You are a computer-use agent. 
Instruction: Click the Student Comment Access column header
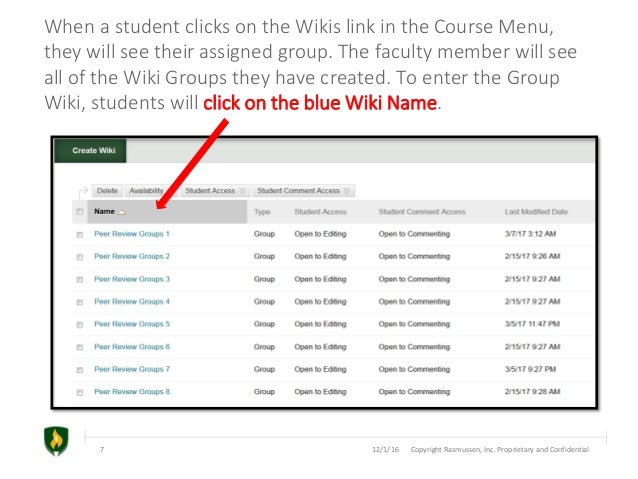coord(422,212)
